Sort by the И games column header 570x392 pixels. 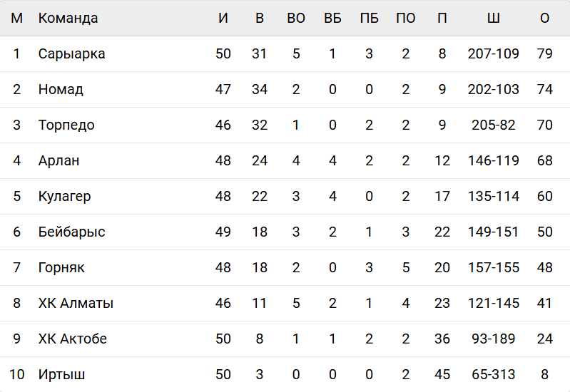click(x=223, y=18)
